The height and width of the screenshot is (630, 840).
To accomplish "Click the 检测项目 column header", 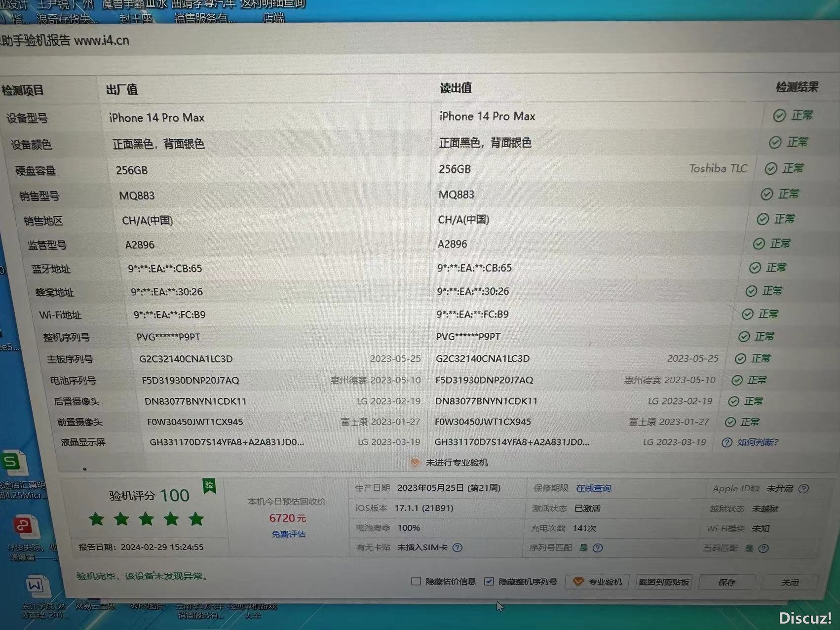I will (x=23, y=90).
